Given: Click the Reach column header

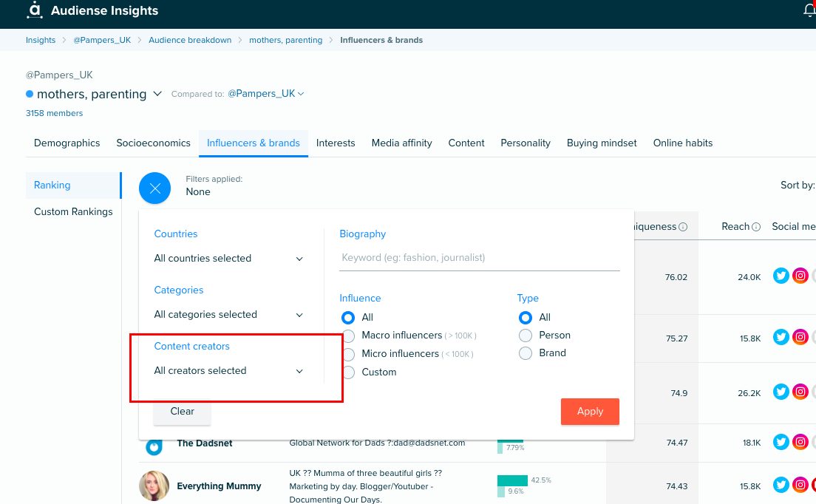Looking at the screenshot, I should (x=735, y=227).
